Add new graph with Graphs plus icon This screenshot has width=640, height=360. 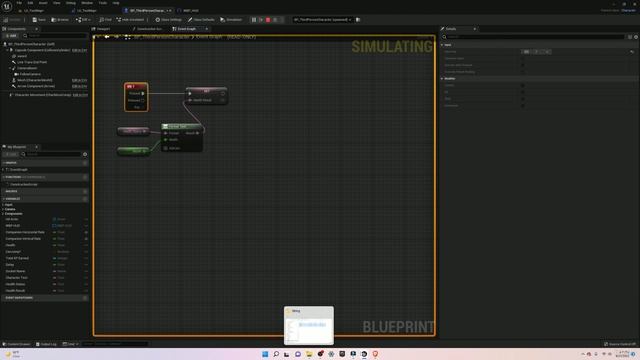click(x=85, y=163)
